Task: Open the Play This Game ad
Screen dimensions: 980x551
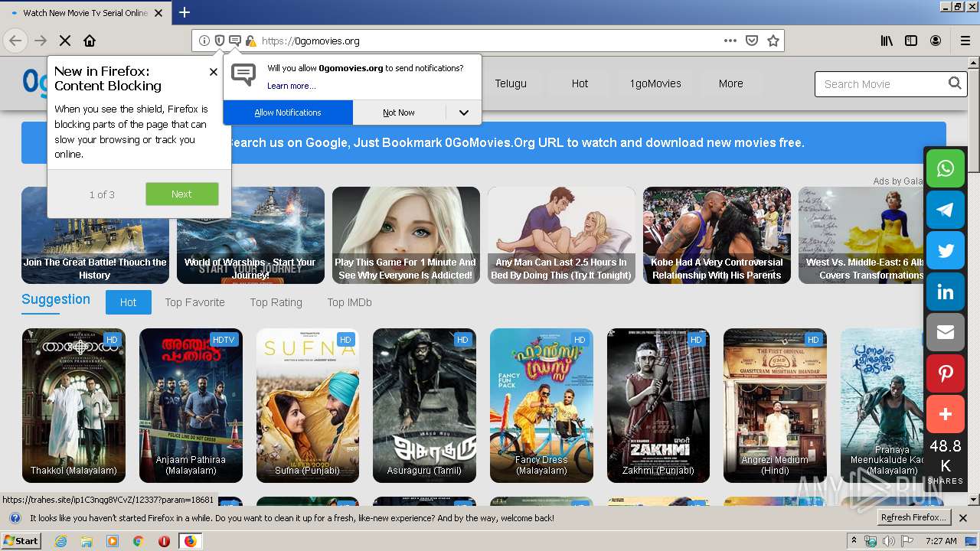Action: 406,235
